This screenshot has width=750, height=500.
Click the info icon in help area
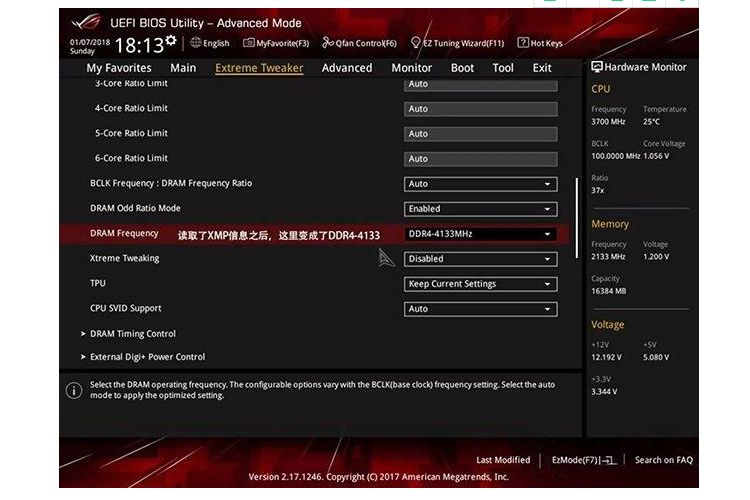coord(74,390)
